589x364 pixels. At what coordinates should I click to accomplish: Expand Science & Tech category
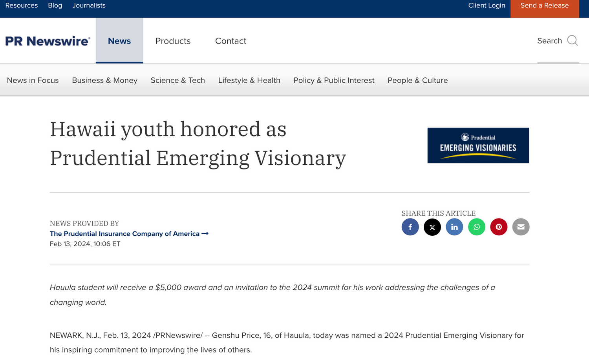click(x=177, y=80)
